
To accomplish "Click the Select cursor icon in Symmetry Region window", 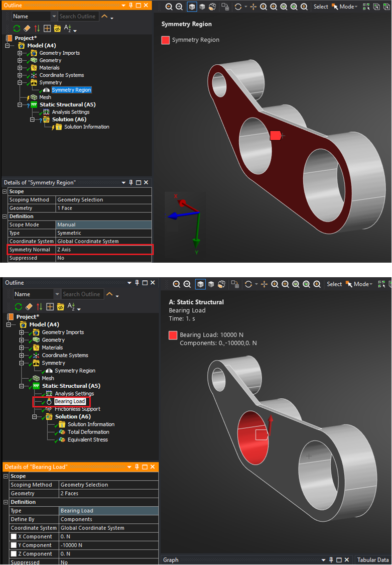I will coord(335,7).
